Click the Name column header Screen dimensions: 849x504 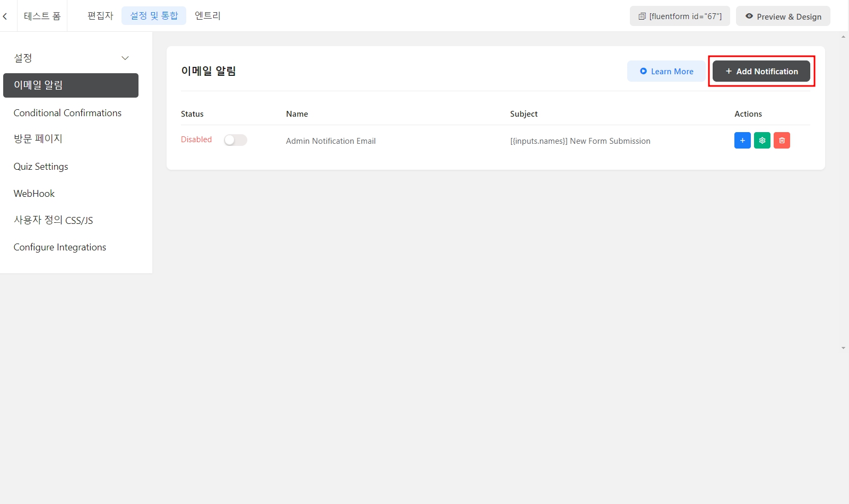[x=297, y=114]
